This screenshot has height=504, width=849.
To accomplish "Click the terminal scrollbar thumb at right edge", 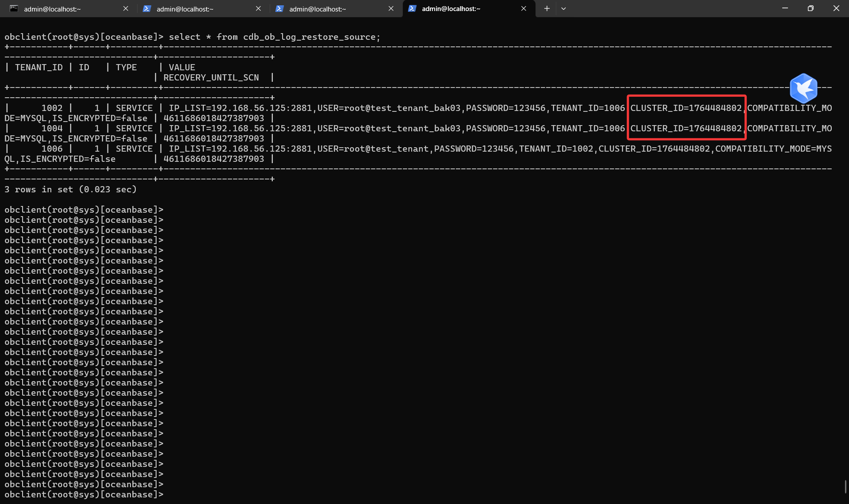I will pyautogui.click(x=845, y=486).
